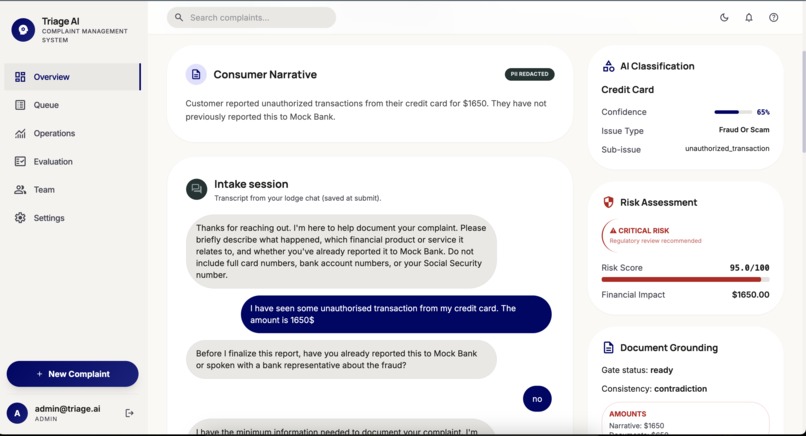Click the 'no' reply bubble
The height and width of the screenshot is (436, 806).
[x=537, y=399]
